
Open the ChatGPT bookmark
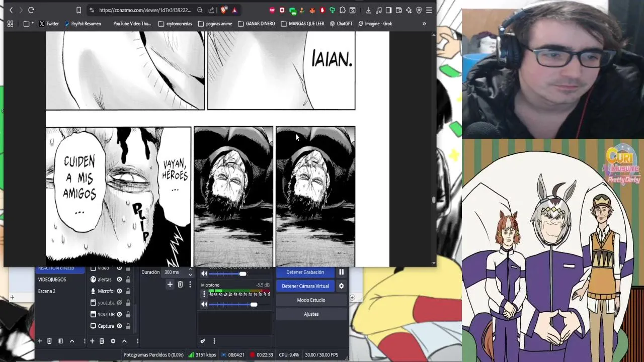(341, 24)
